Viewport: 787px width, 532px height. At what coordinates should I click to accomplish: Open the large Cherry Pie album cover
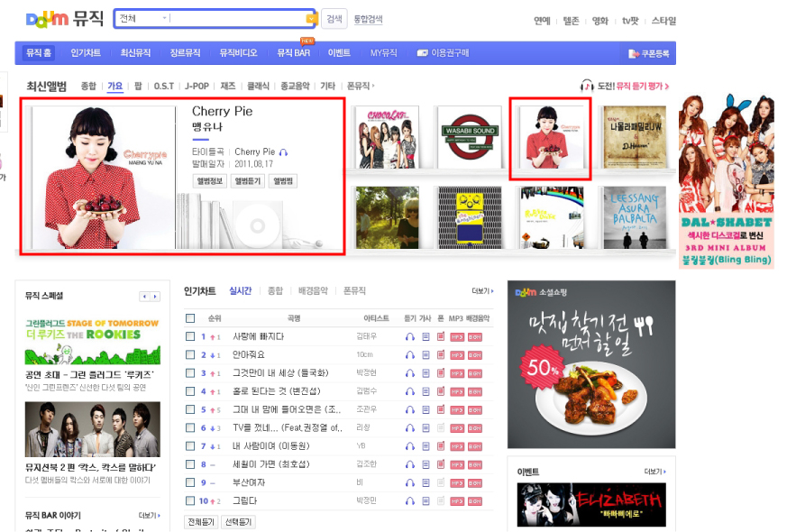click(103, 177)
